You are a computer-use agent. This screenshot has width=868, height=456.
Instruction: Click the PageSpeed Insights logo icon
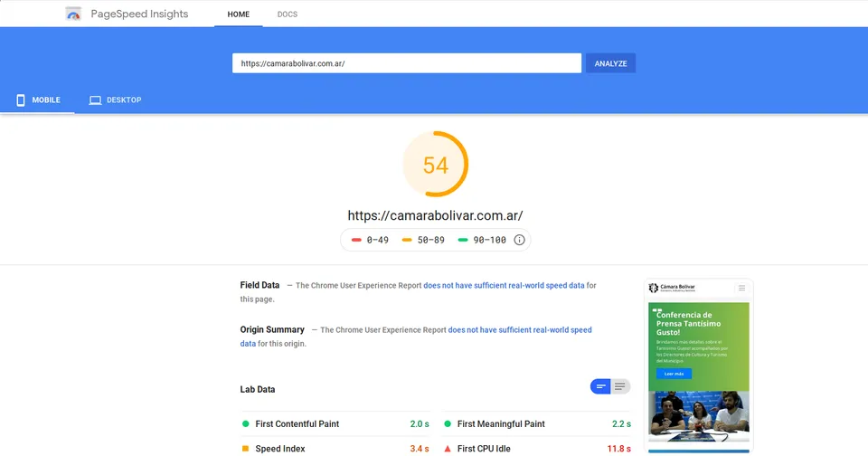(x=73, y=14)
